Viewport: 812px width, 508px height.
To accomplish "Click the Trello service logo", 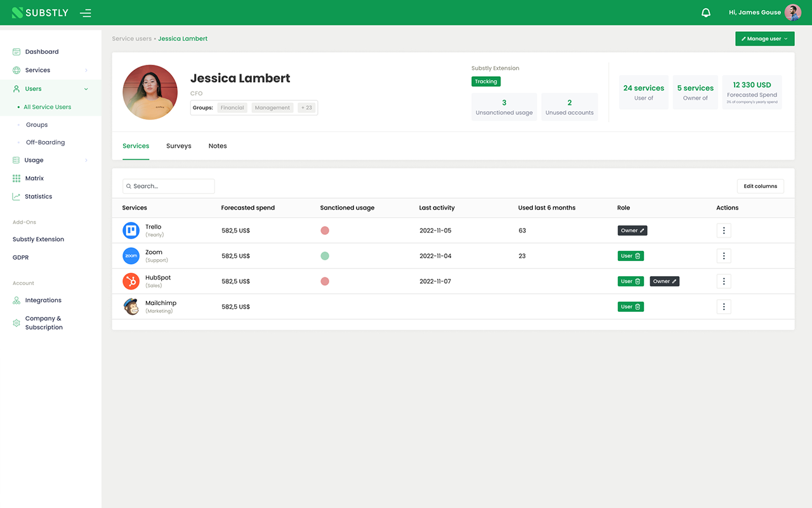I will (x=131, y=231).
